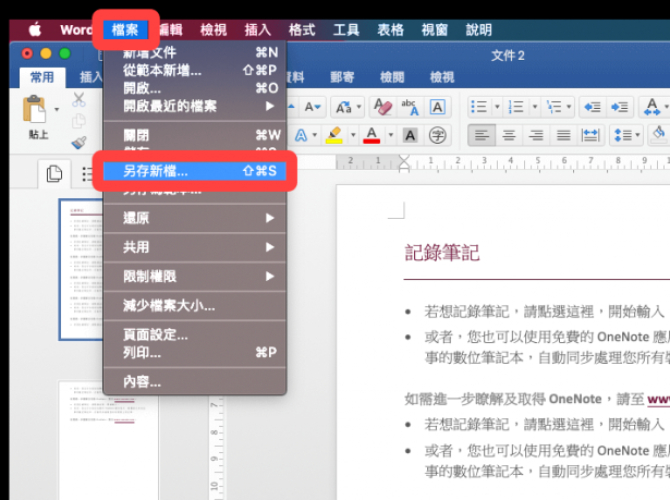Click the numbered list icon
The image size is (670, 500).
(x=516, y=107)
